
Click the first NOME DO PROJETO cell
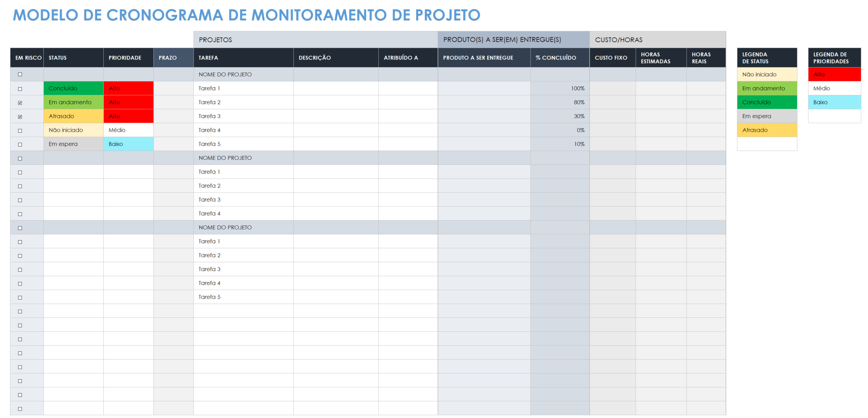pyautogui.click(x=243, y=74)
